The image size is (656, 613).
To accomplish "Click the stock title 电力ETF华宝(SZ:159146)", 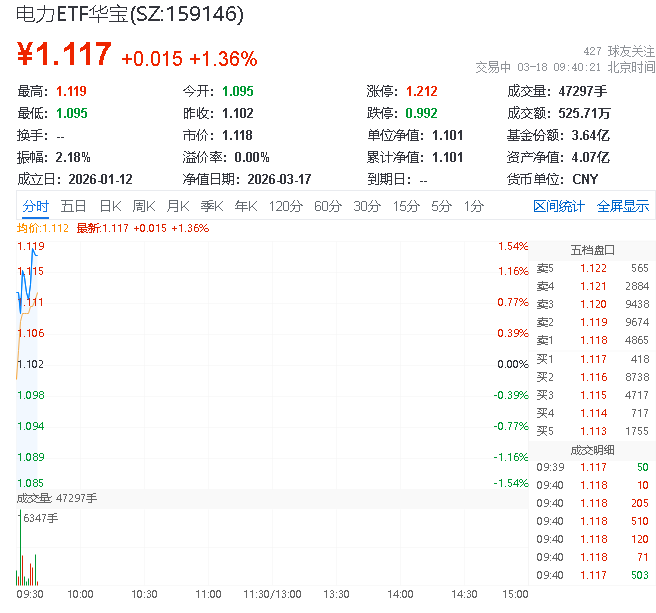I will [x=130, y=14].
